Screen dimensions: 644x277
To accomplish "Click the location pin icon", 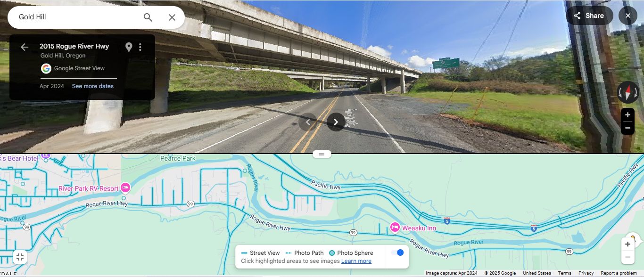I will coord(129,47).
